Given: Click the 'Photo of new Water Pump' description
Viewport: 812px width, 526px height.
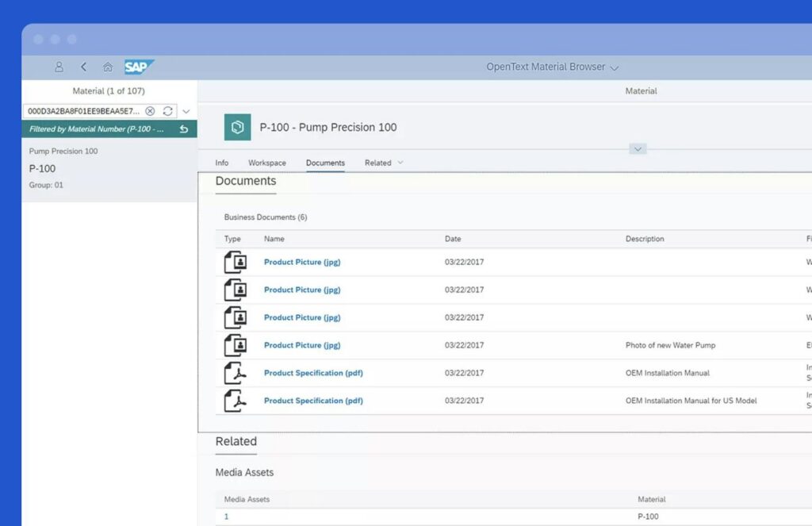Looking at the screenshot, I should (670, 345).
